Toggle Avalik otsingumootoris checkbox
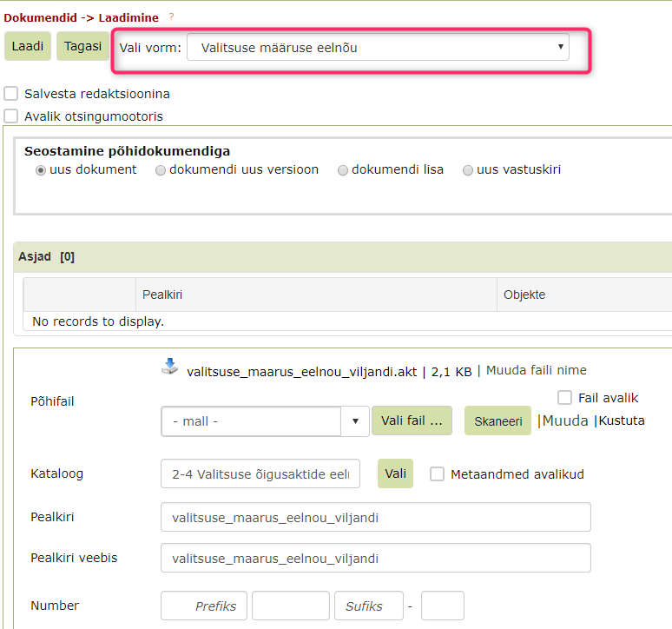672x629 pixels. pos(11,116)
